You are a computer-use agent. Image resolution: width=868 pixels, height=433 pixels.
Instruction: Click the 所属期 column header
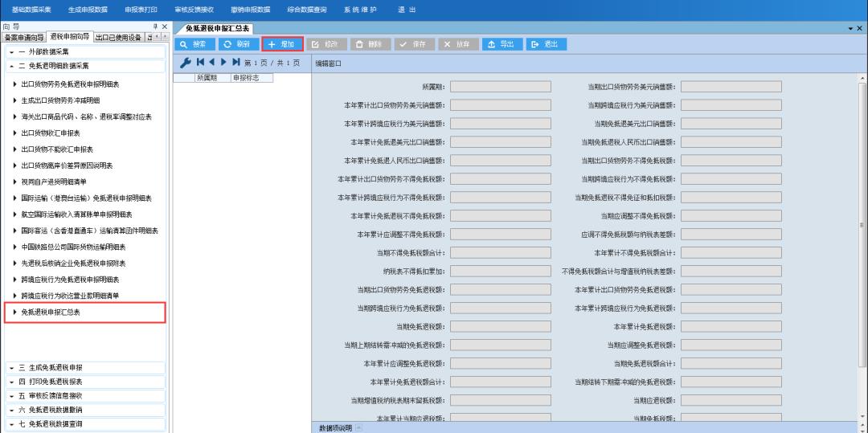(212, 78)
